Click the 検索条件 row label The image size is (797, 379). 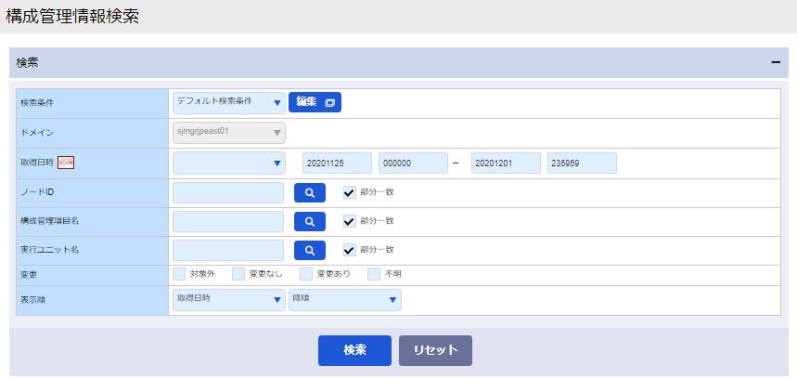(x=37, y=103)
